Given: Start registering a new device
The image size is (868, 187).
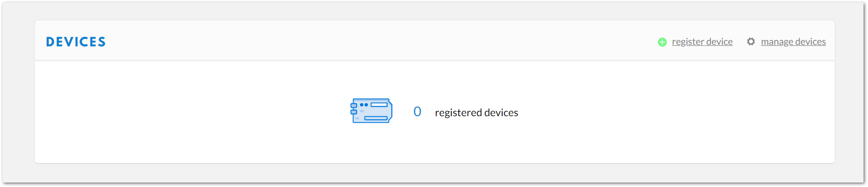Looking at the screenshot, I should 702,42.
